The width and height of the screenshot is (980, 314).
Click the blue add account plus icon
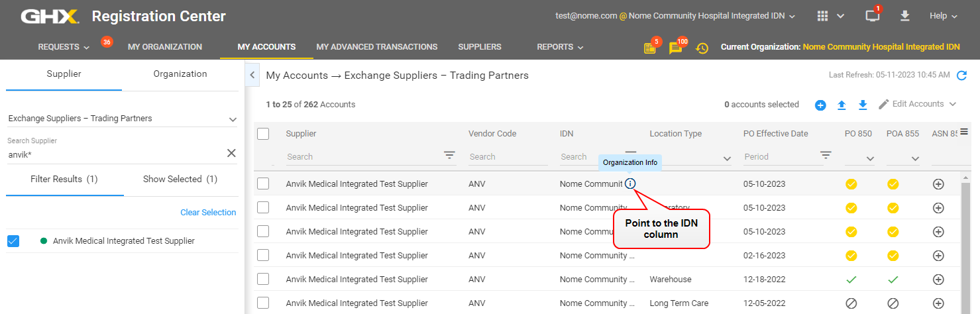coord(820,105)
